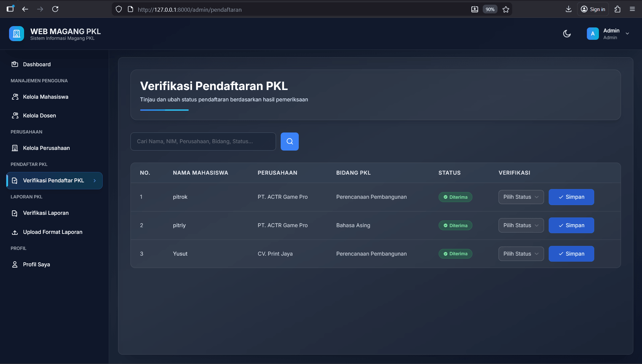642x364 pixels.
Task: Click the install app icon in address bar
Action: [x=475, y=9]
